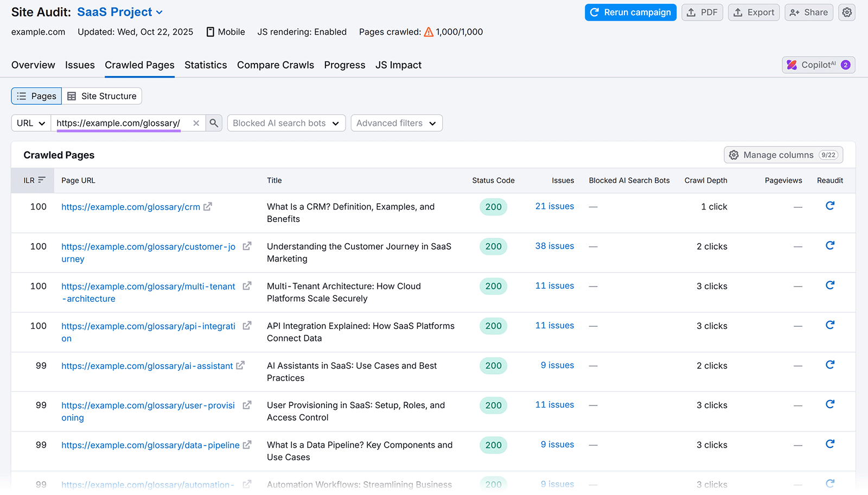This screenshot has height=495, width=868.
Task: View 9 issues for data-pipeline page
Action: [x=557, y=445]
